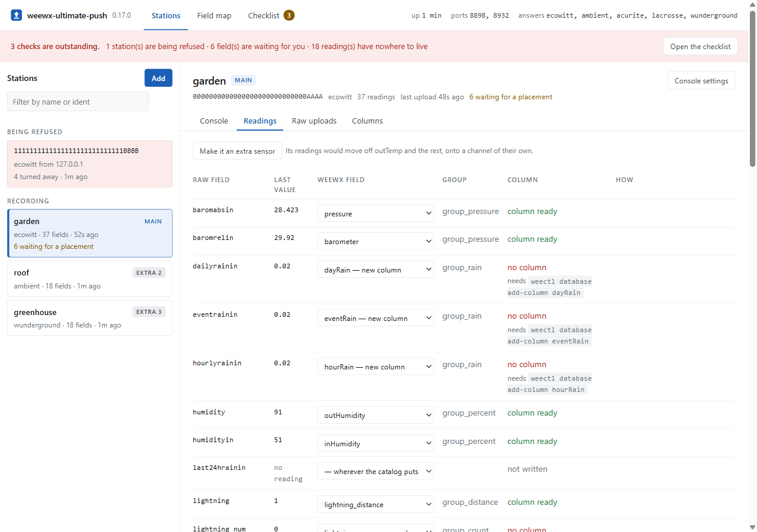Click the Checklist count badge showing 3
Image resolution: width=757 pixels, height=532 pixels.
click(x=289, y=15)
